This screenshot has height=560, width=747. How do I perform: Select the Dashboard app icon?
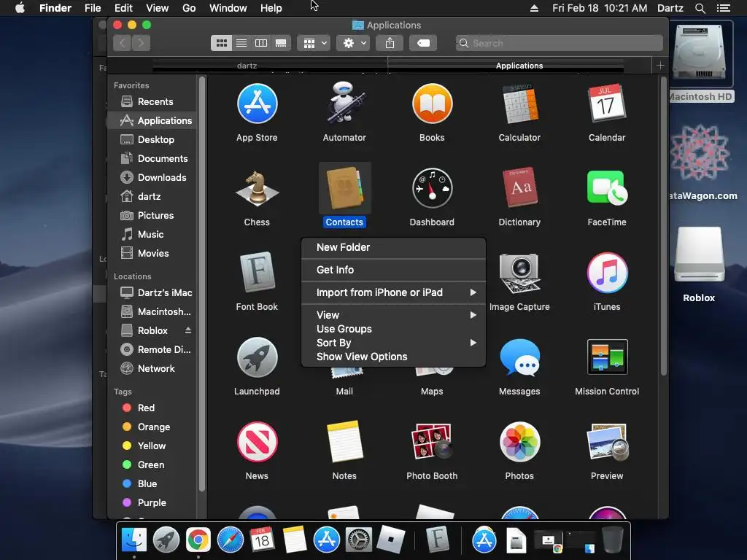[x=432, y=188]
